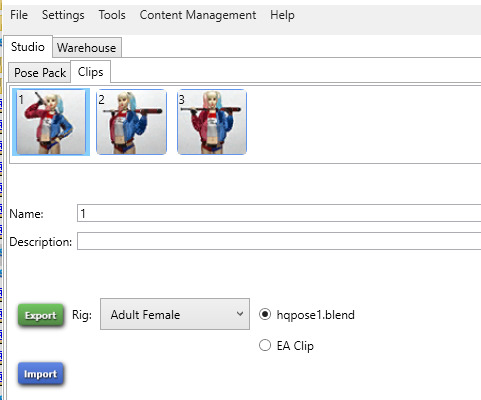Image resolution: width=481 pixels, height=400 pixels.
Task: Select clip thumbnail number 3
Action: [x=212, y=122]
